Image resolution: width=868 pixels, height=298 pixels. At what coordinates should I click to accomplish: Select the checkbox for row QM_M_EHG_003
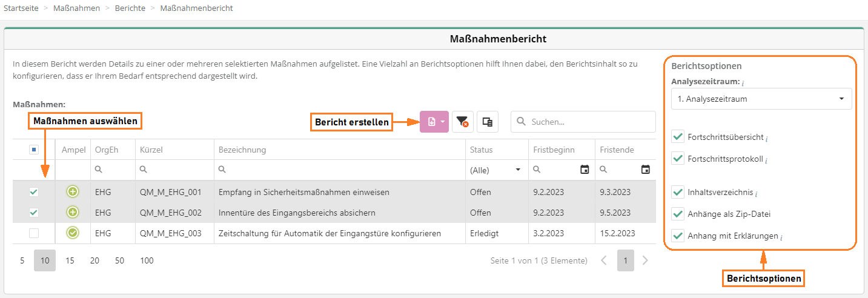tap(34, 233)
